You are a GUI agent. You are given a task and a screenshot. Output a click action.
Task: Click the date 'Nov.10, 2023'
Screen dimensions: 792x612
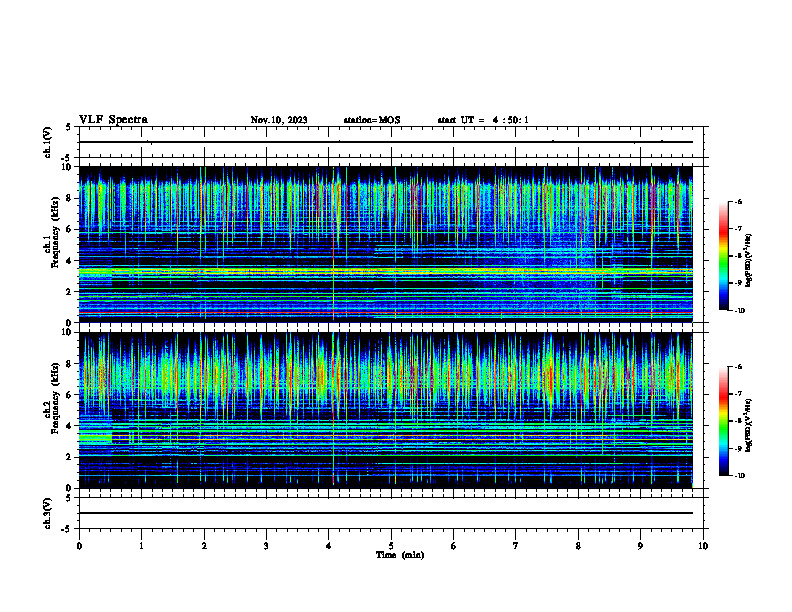279,120
